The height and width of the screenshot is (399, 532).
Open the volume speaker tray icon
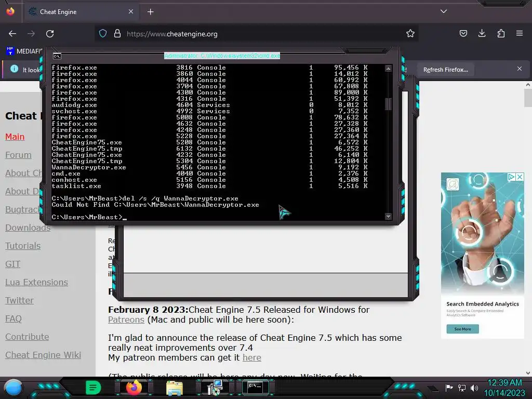tap(474, 388)
